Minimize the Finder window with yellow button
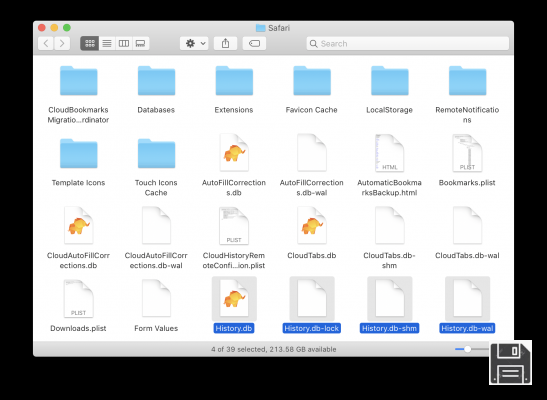Viewport: 547px width, 400px height. 54,28
